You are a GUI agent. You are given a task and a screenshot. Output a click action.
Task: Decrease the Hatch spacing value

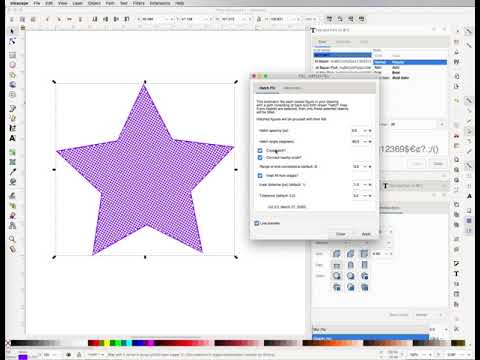point(365,131)
